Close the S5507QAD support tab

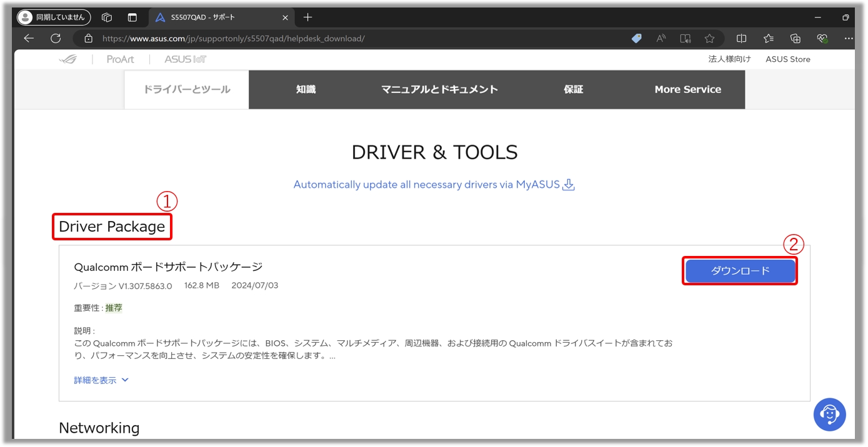[x=285, y=17]
